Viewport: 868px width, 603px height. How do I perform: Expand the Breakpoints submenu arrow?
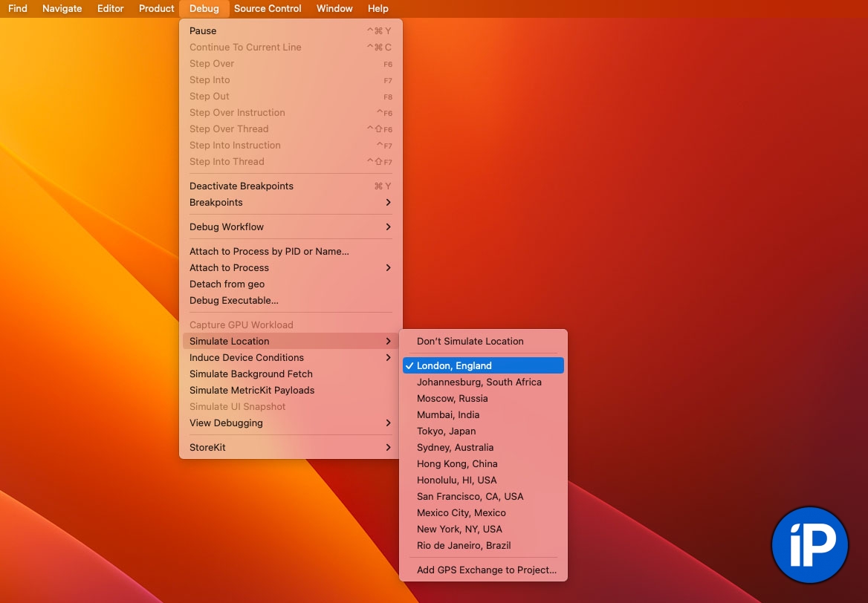pyautogui.click(x=388, y=203)
